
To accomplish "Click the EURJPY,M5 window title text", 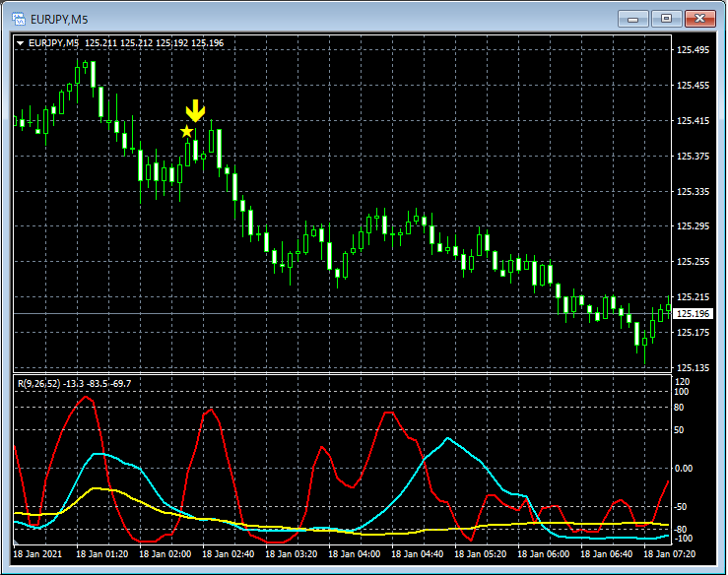I will pos(61,18).
